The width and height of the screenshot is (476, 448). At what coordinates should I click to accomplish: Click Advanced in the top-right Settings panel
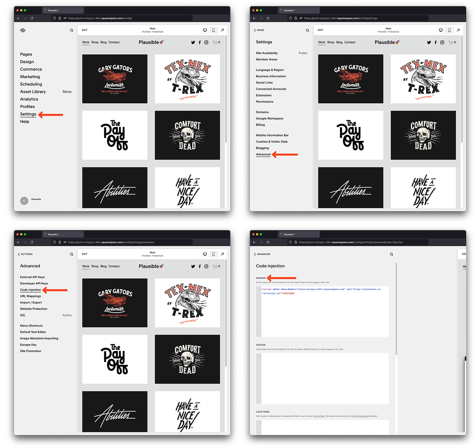tap(263, 154)
